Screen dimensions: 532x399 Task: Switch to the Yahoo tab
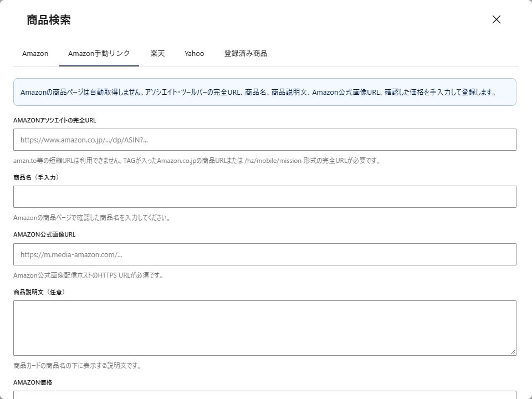click(x=195, y=54)
